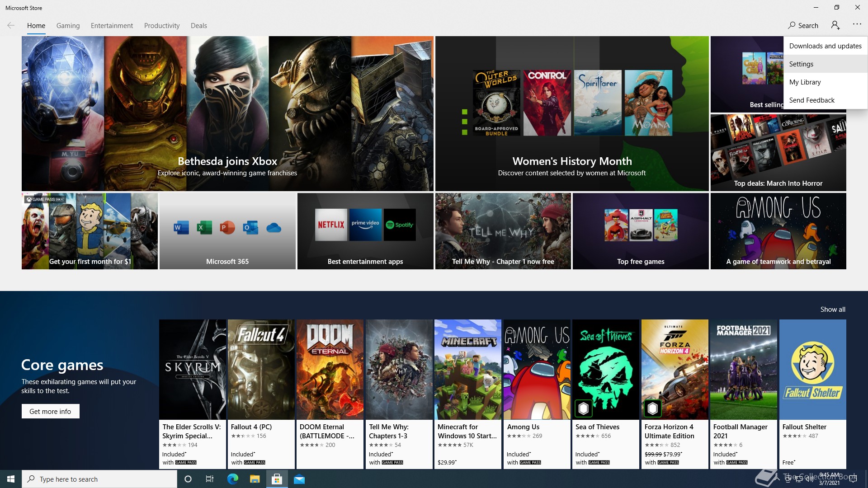Open the See more ellipsis menu
The width and height of the screenshot is (868, 488).
(x=857, y=24)
